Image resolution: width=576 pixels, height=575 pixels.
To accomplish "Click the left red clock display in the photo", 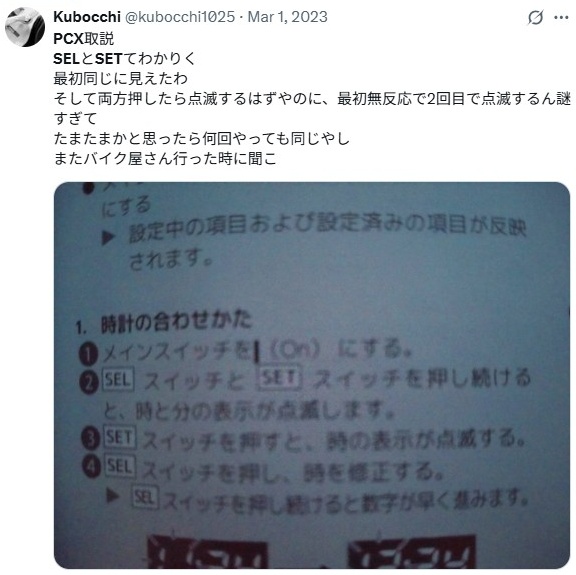I will point(207,553).
